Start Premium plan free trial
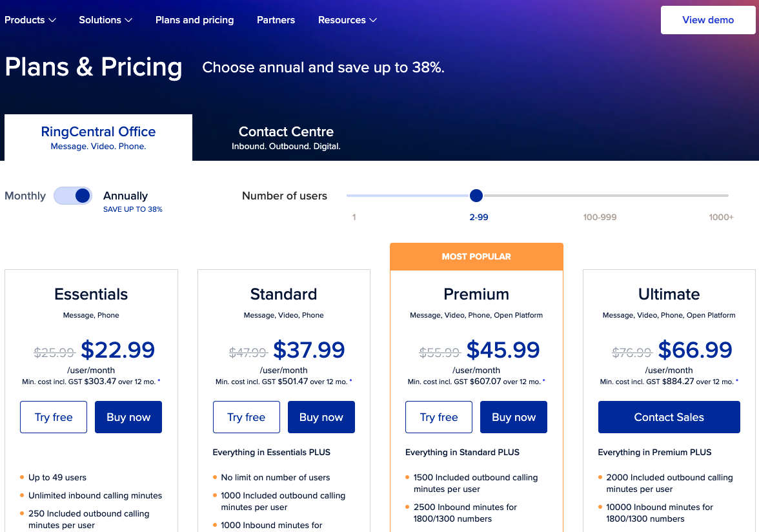Image resolution: width=759 pixels, height=532 pixels. [x=439, y=417]
